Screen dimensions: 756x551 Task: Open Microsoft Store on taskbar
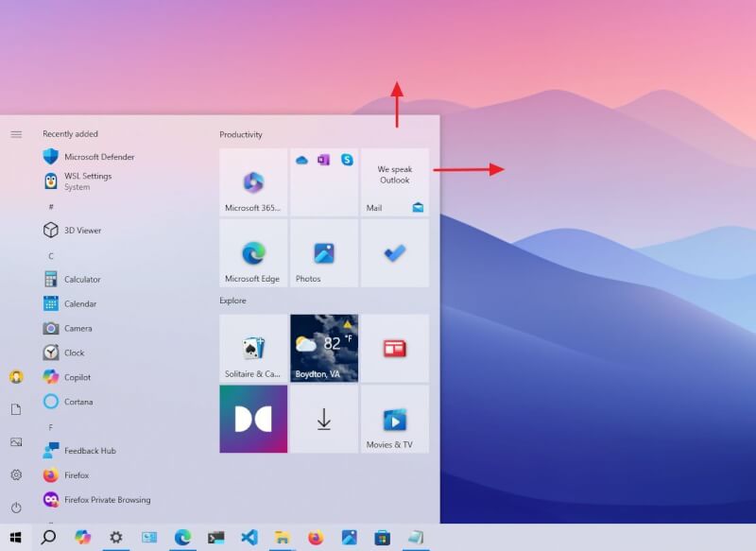click(x=383, y=537)
